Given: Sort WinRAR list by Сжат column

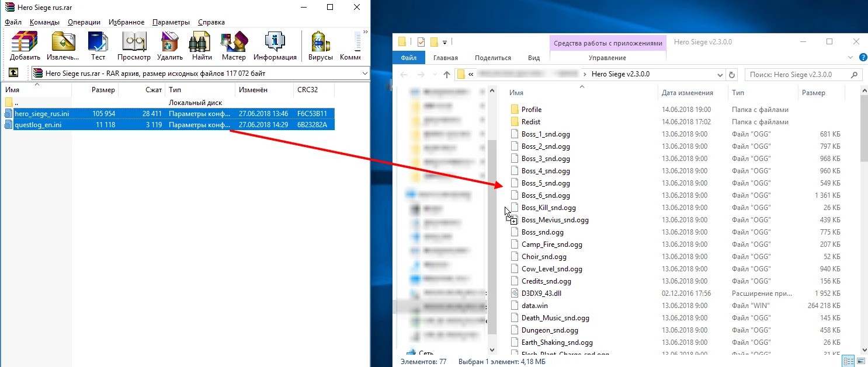Looking at the screenshot, I should [x=142, y=90].
